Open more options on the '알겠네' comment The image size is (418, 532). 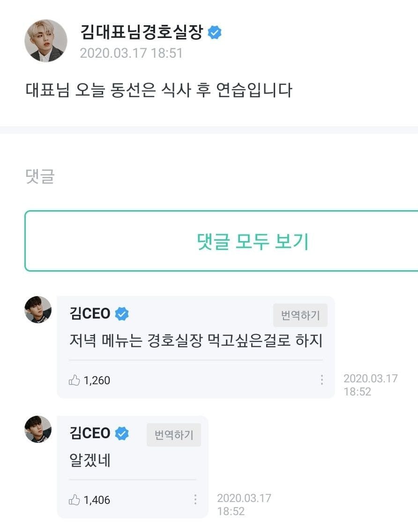(x=195, y=500)
